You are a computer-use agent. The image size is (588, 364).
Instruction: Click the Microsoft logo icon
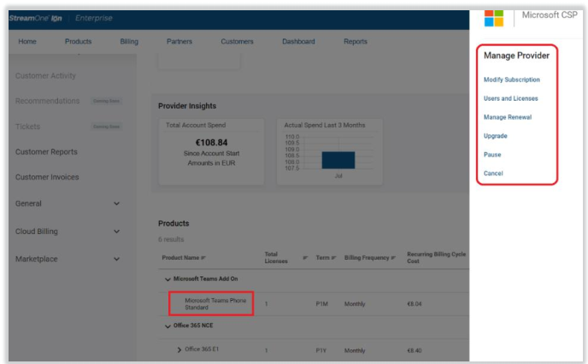point(493,18)
